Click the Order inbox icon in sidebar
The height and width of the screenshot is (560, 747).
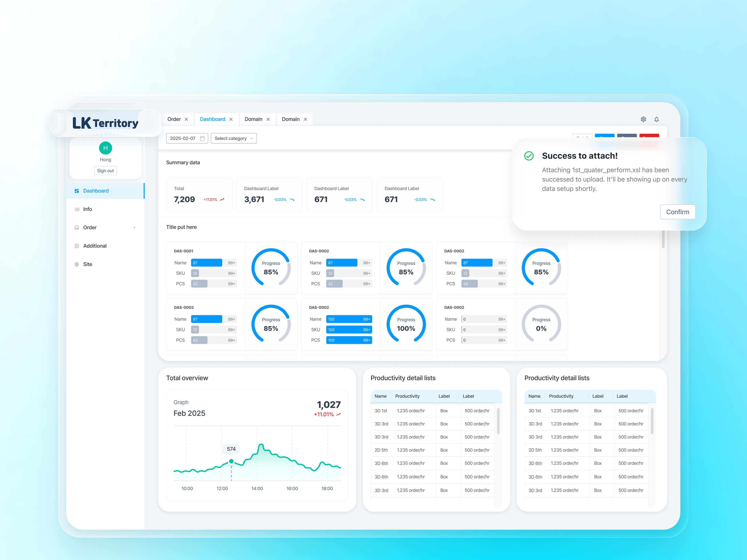click(77, 227)
